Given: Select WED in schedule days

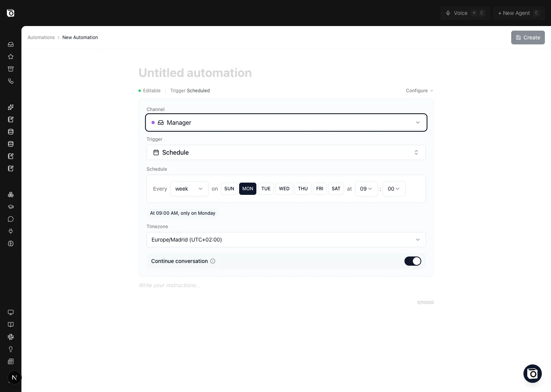Looking at the screenshot, I should [x=284, y=189].
